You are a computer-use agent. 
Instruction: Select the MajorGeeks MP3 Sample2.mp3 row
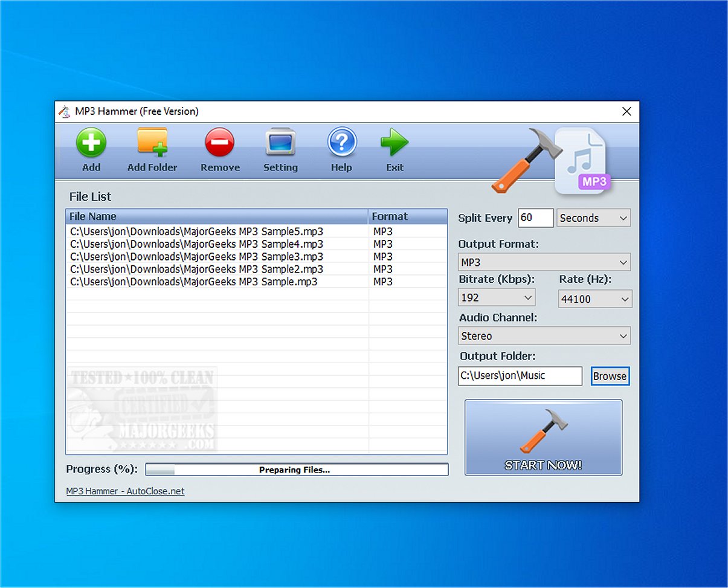[257, 269]
